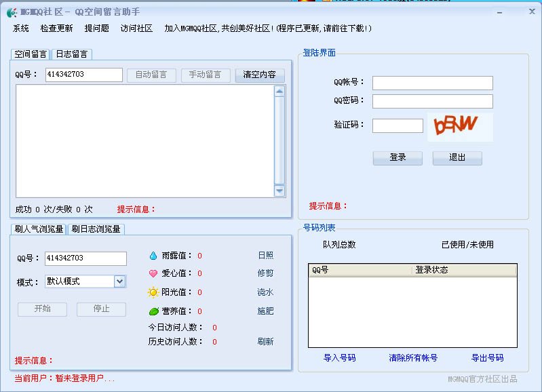Click the MGMQQ官方社区出品 footer text

[x=482, y=379]
